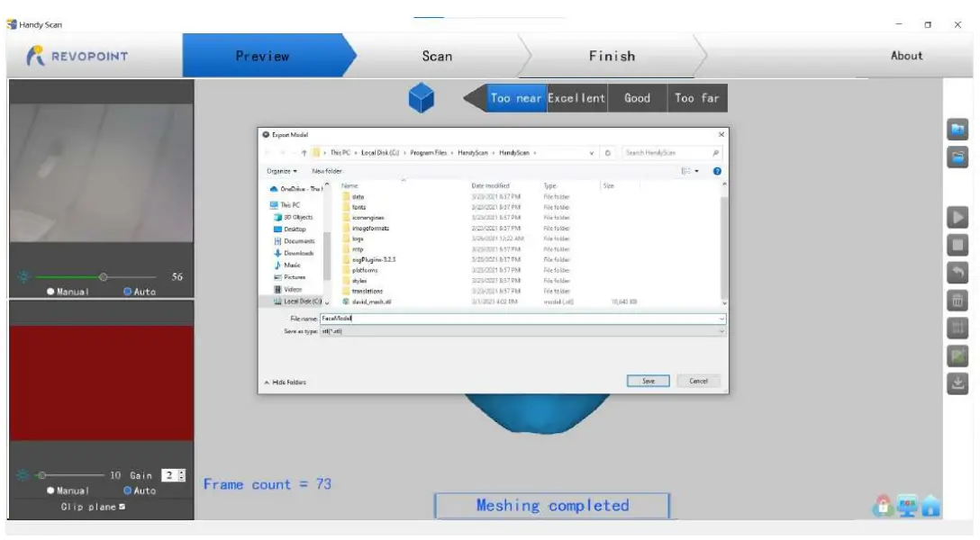Click the stop scan square icon
The height and width of the screenshot is (540, 980).
pyautogui.click(x=957, y=245)
